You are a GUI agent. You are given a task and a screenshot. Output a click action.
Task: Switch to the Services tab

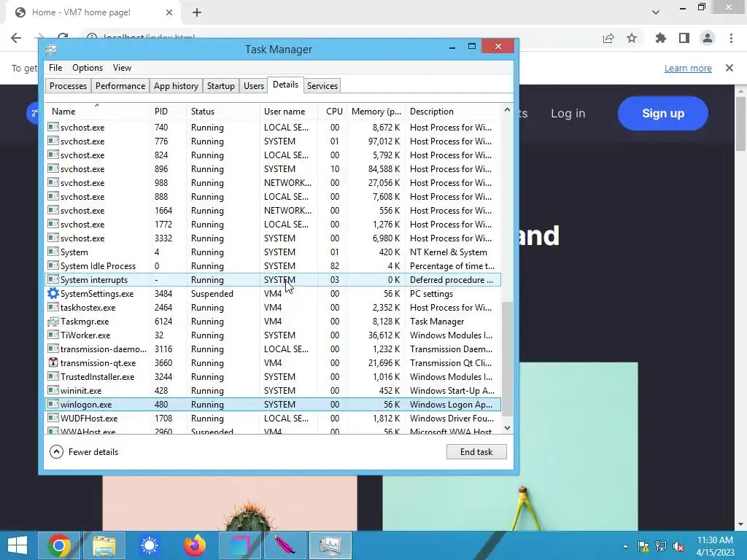click(322, 86)
